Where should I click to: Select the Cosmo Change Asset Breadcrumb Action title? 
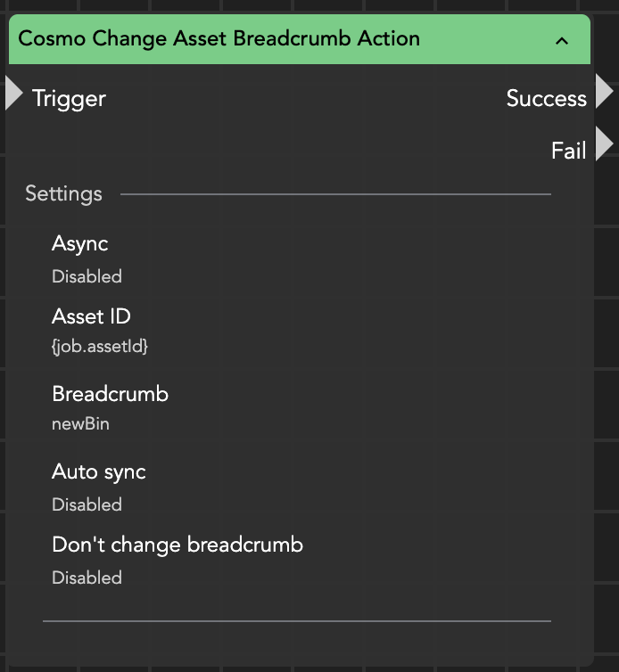tap(219, 39)
